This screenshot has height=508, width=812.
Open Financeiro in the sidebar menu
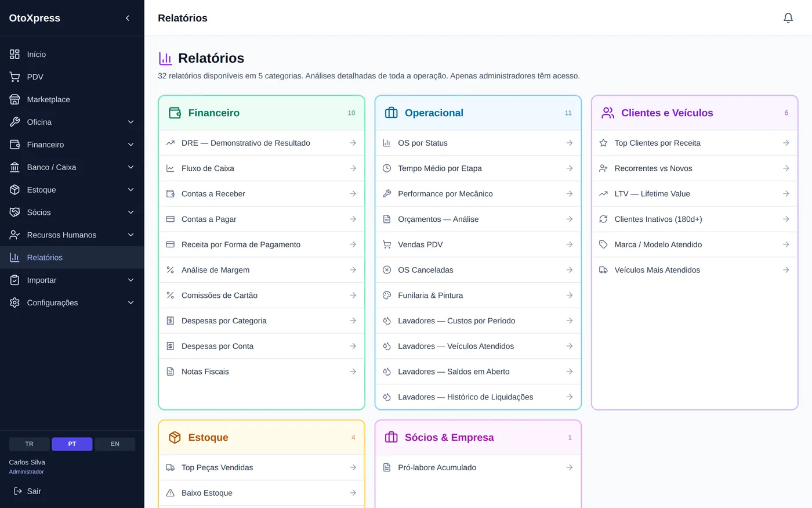tap(72, 145)
